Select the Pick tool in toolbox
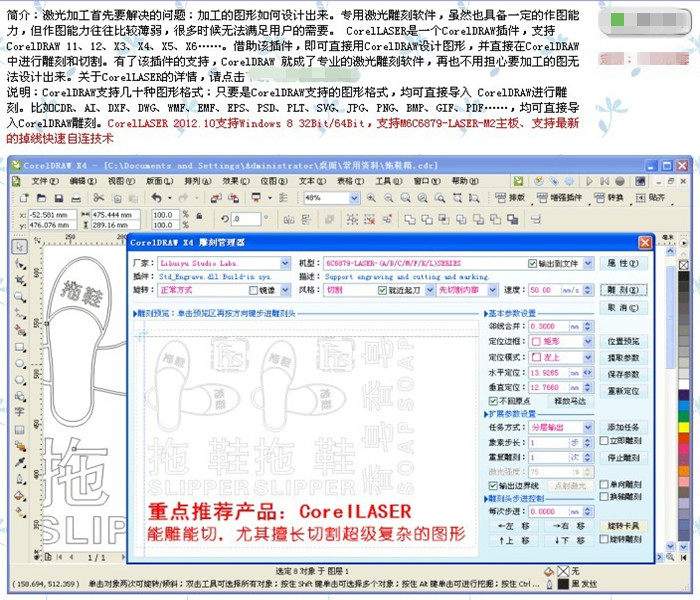Image resolution: width=700 pixels, height=600 pixels. tap(20, 246)
